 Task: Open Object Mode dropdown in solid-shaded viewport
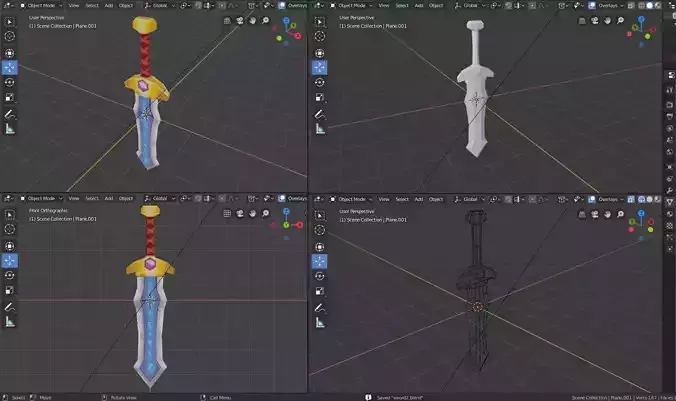[x=352, y=6]
